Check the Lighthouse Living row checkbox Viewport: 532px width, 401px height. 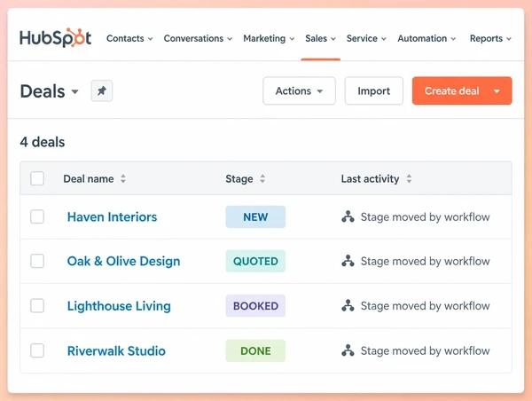coord(37,305)
